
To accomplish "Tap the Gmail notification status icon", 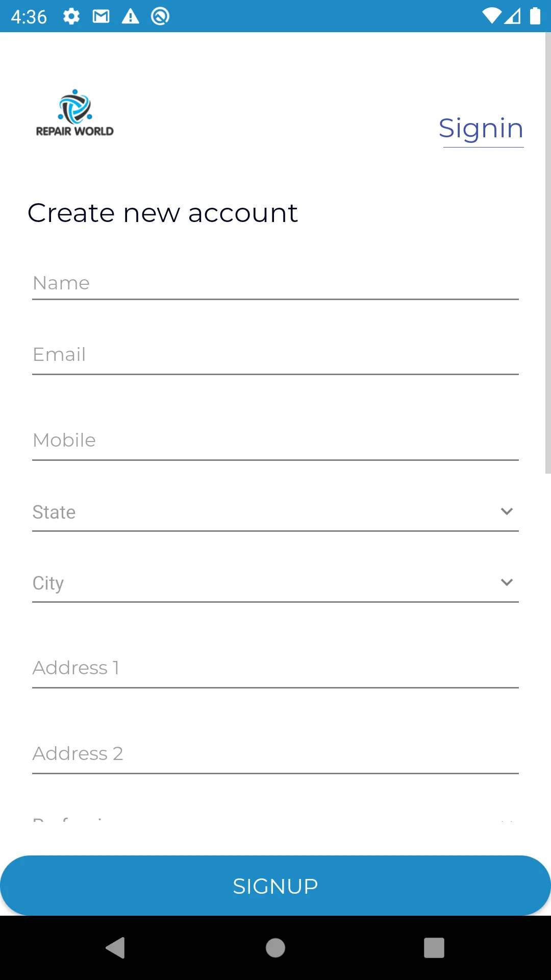I will pos(101,16).
